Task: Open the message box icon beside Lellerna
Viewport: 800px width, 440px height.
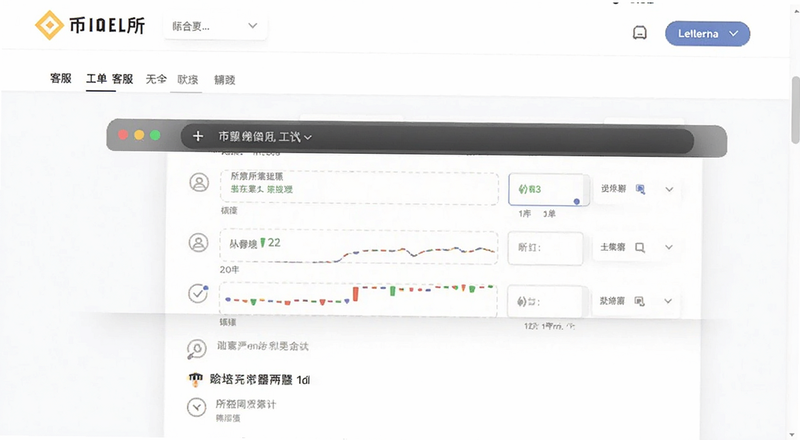Action: click(639, 33)
